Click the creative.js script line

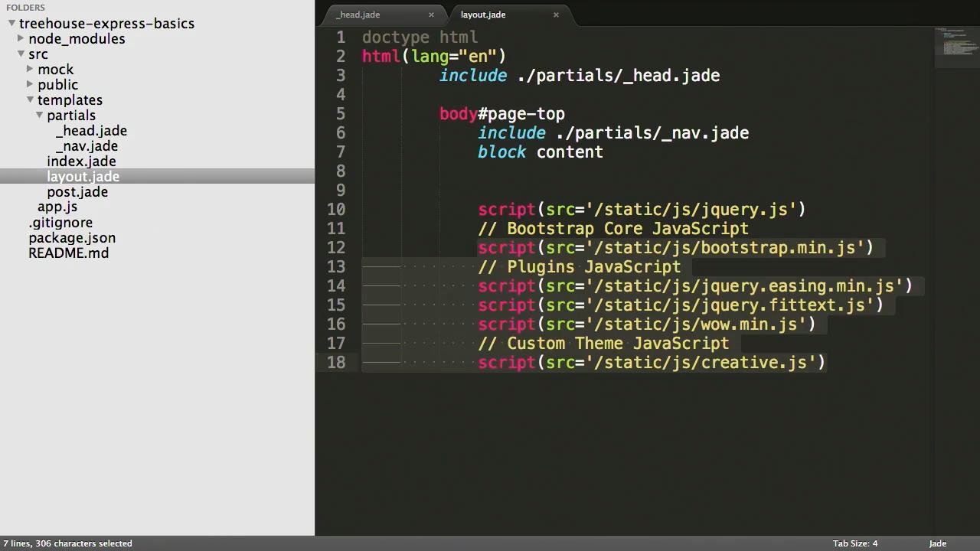click(x=652, y=363)
